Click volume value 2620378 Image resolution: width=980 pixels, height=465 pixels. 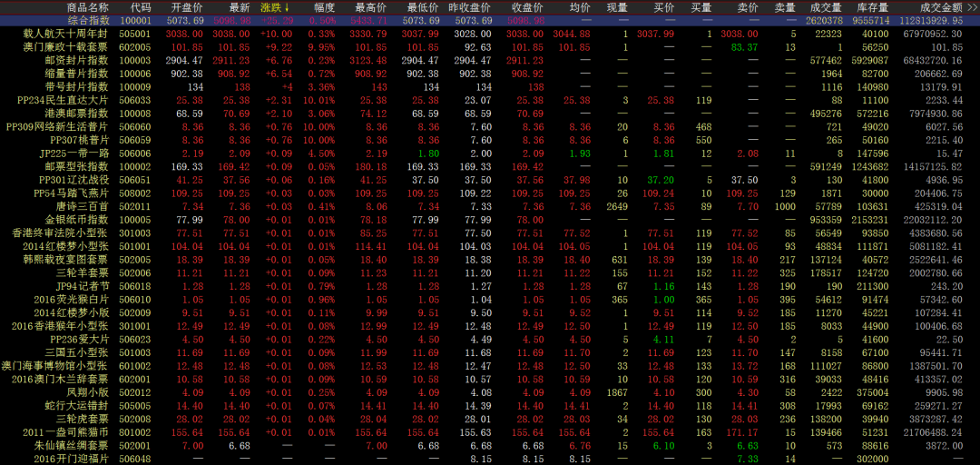pyautogui.click(x=824, y=21)
